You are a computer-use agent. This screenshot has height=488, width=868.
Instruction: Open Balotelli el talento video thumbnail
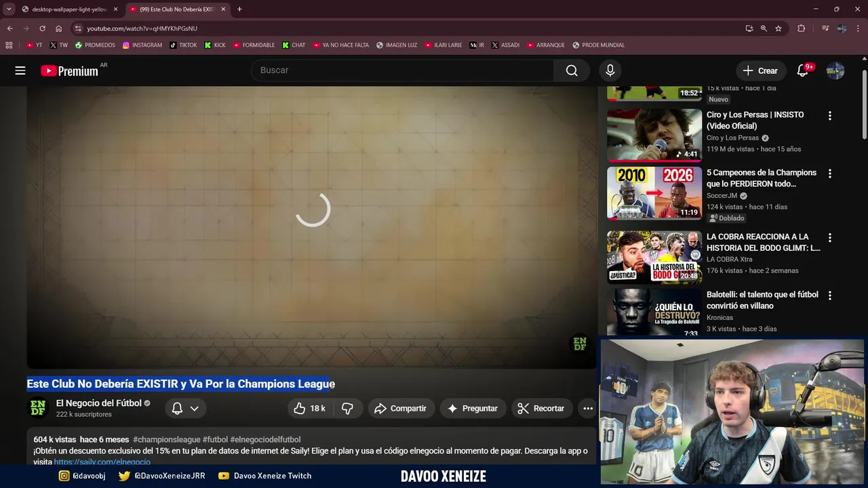pos(654,312)
